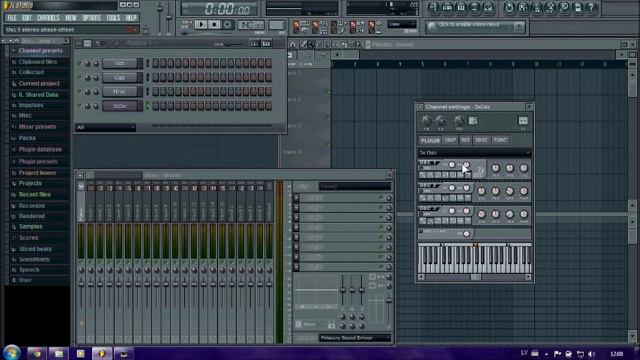Open the OPTIONS menu
Image resolution: width=640 pixels, height=360 pixels.
(x=91, y=18)
